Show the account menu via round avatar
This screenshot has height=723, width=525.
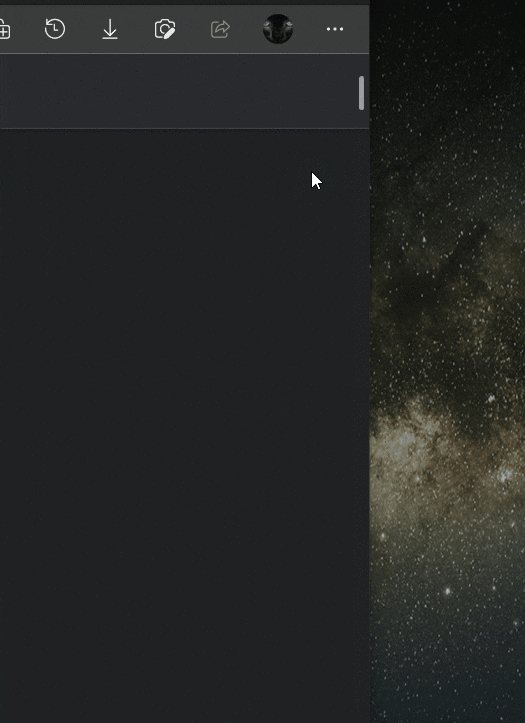click(x=278, y=29)
